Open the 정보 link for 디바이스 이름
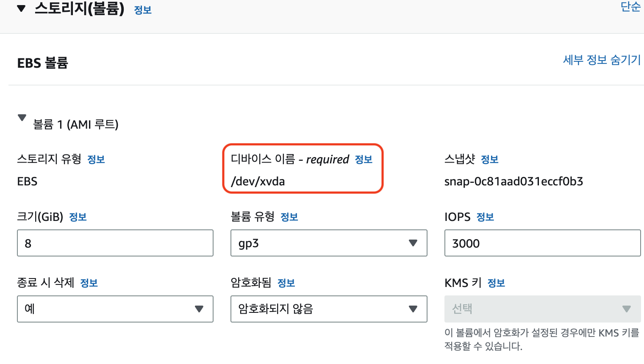 coord(364,160)
